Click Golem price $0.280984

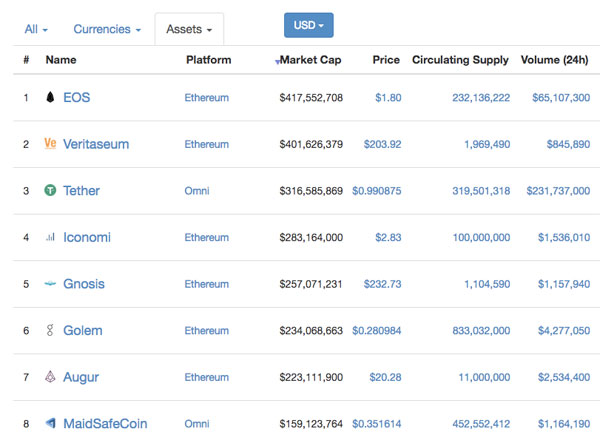(377, 330)
